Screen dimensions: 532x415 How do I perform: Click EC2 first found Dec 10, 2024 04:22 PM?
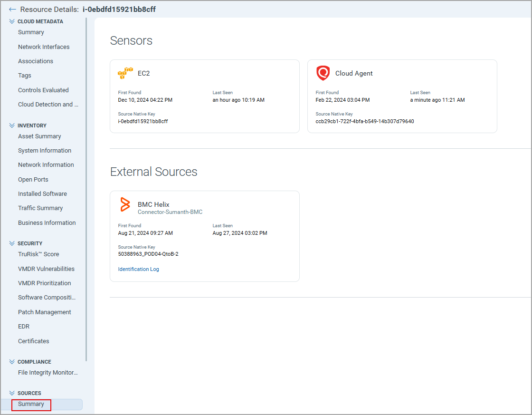click(145, 100)
